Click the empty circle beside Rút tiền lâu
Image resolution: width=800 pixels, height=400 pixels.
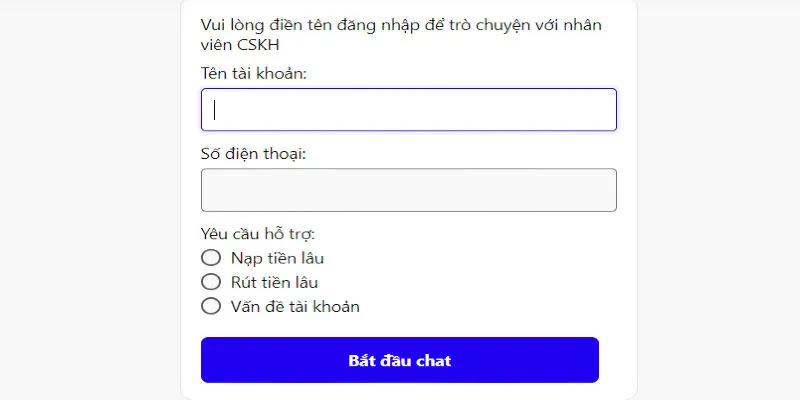click(211, 282)
